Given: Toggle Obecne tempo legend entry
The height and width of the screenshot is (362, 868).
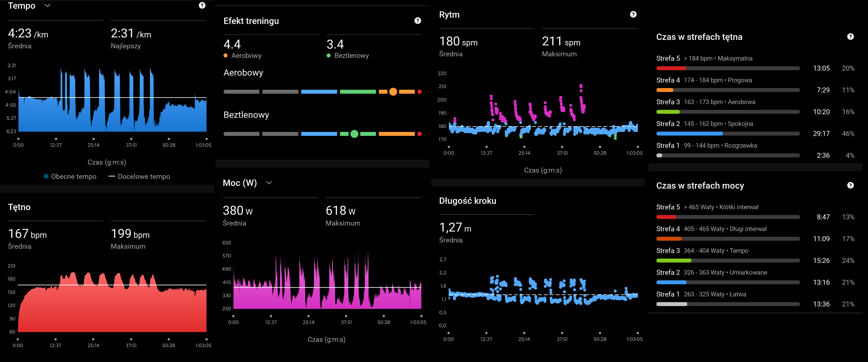Looking at the screenshot, I should coord(70,176).
